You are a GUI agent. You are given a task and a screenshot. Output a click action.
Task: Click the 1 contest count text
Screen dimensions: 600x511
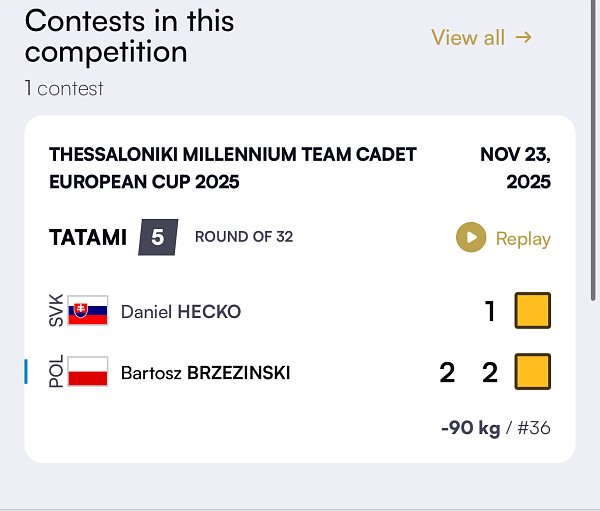click(x=64, y=88)
